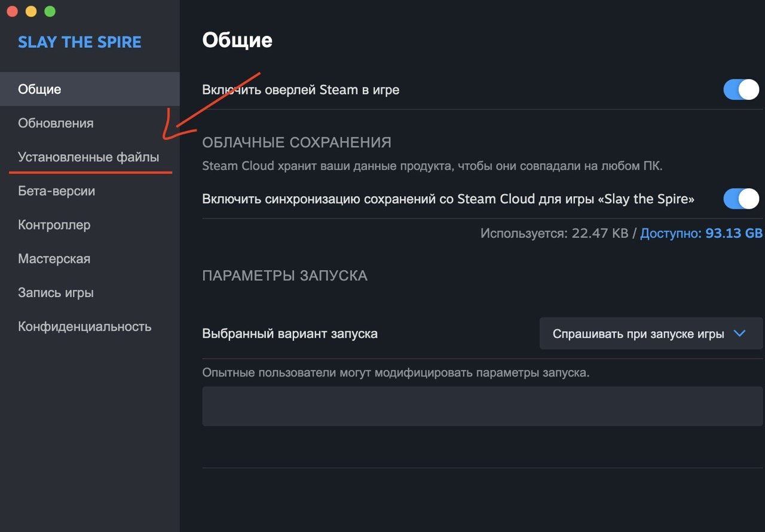The width and height of the screenshot is (765, 532).
Task: Click the red close window button
Action: 12,11
